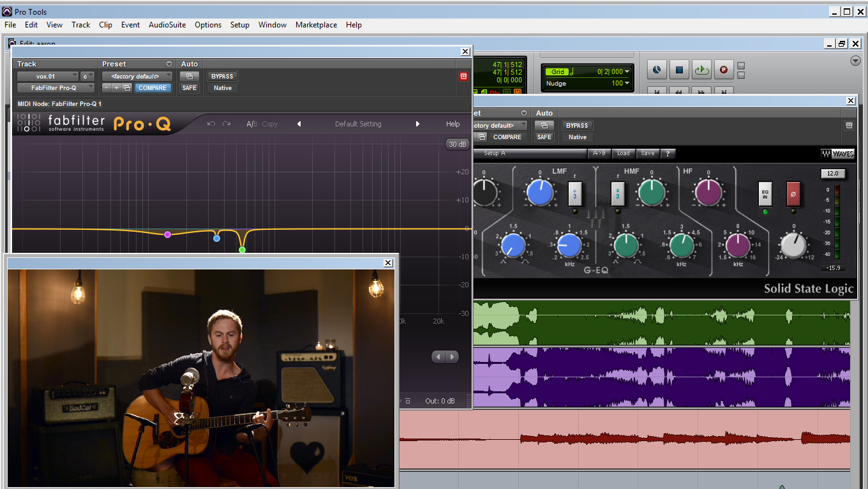Click the A/B switch in Pro-Q
The height and width of the screenshot is (489, 868).
252,124
